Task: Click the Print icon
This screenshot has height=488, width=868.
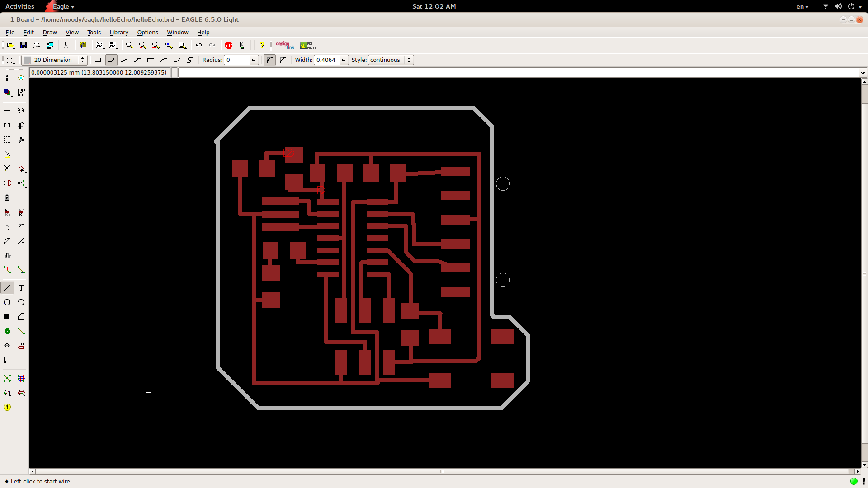Action: pos(37,45)
